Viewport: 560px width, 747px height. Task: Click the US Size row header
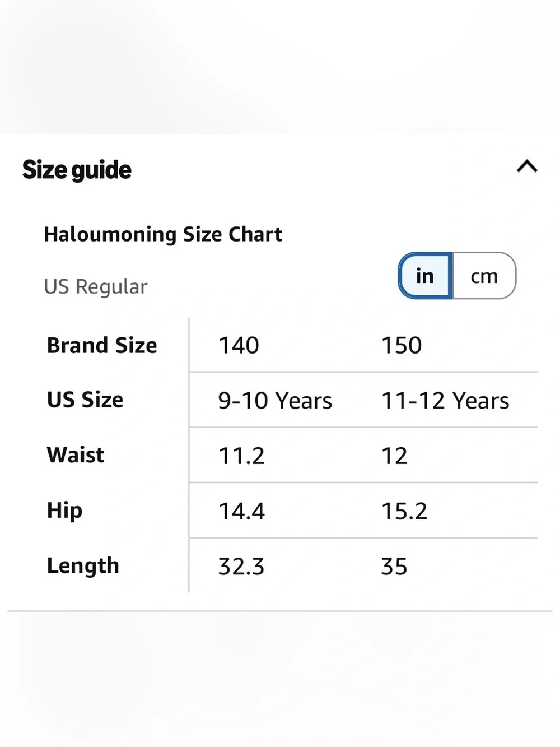85,400
